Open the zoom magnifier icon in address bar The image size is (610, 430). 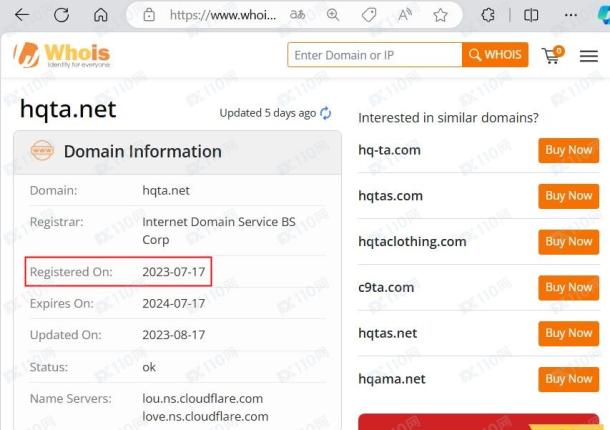pos(333,15)
